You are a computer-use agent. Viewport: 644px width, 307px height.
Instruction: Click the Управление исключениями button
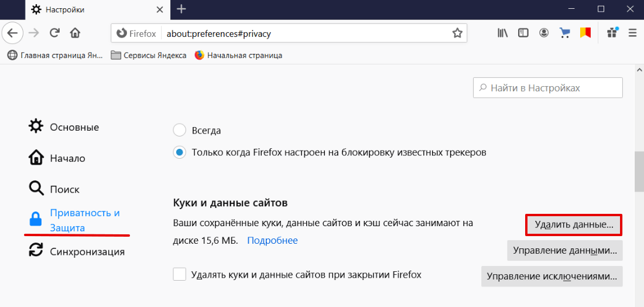pyautogui.click(x=552, y=276)
